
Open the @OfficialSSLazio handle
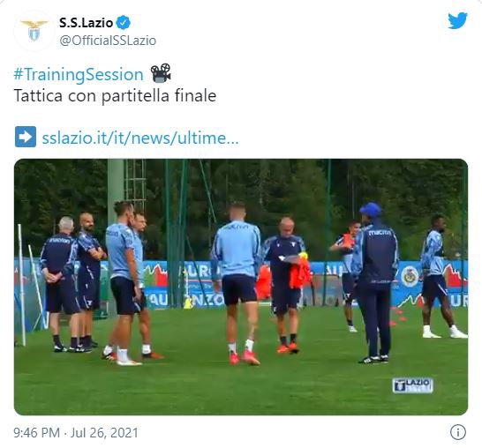[108, 41]
